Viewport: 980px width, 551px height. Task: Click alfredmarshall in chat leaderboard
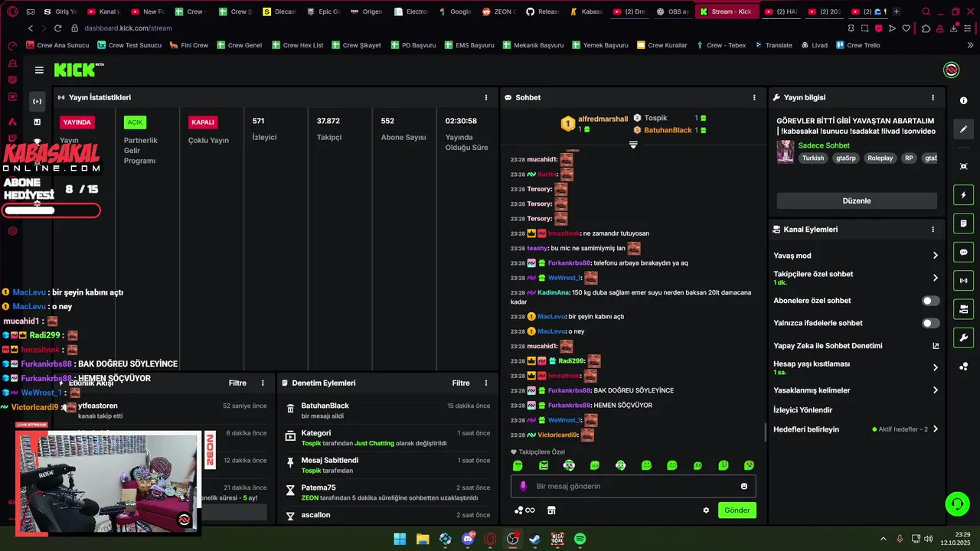pos(603,119)
